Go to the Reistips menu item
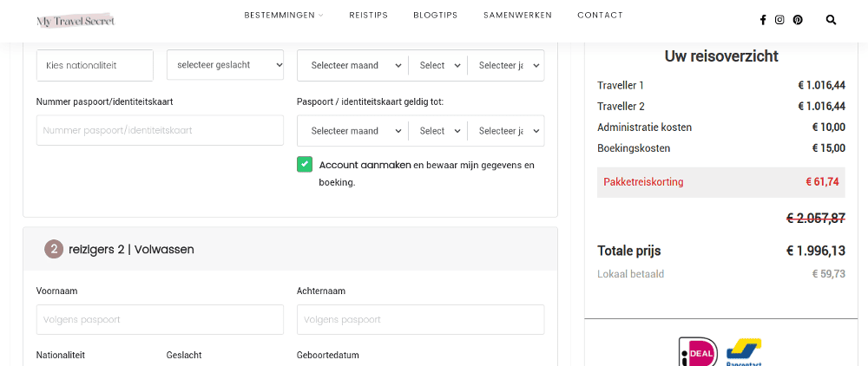The height and width of the screenshot is (366, 868). click(x=368, y=16)
